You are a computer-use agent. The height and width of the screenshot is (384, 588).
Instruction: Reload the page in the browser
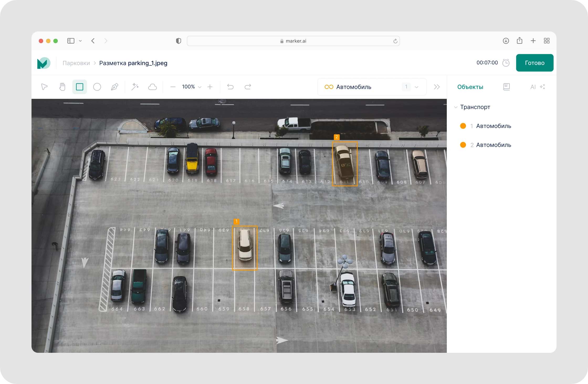coord(395,41)
